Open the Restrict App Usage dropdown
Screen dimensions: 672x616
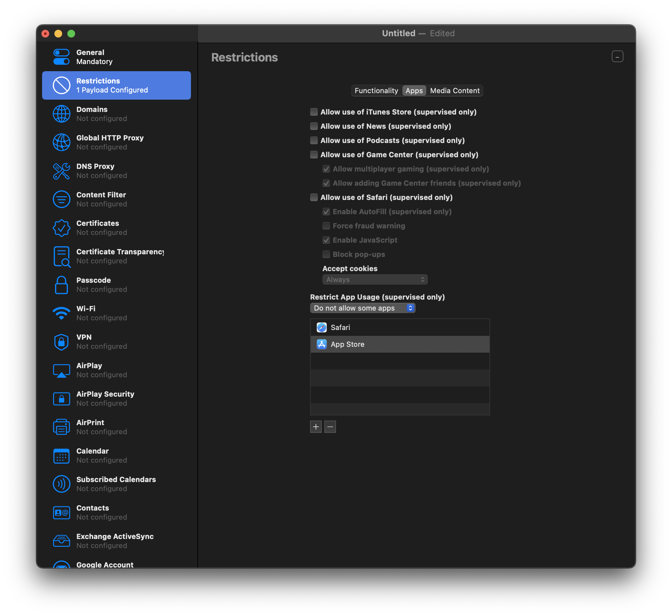[x=363, y=308]
